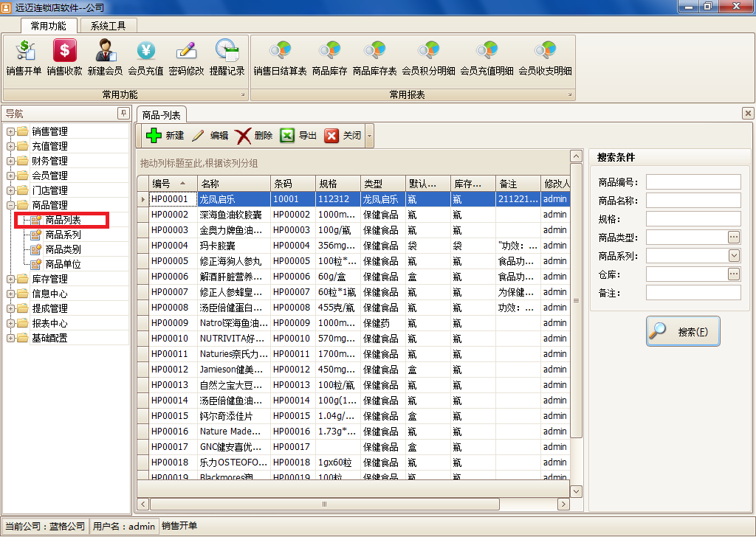Click the 关闭 close toolbar button
The height and width of the screenshot is (537, 756).
click(343, 136)
